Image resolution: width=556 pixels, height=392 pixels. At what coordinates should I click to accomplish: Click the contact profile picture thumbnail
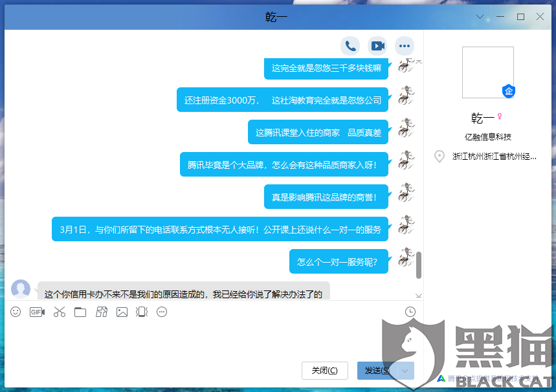(x=487, y=72)
